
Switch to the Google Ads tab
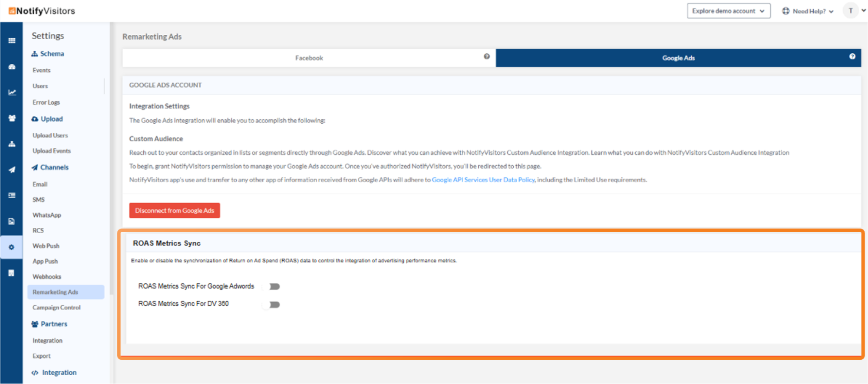678,58
